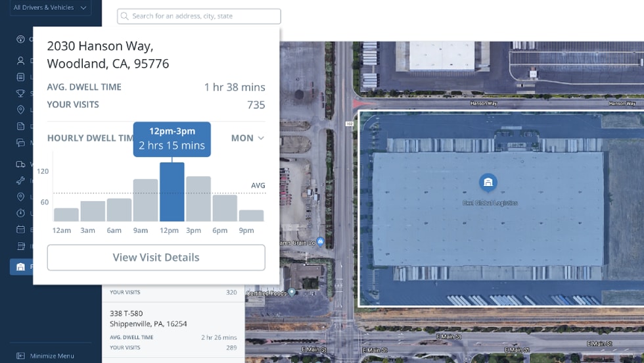Image resolution: width=644 pixels, height=363 pixels.
Task: Open the trophy icon in the sidebar
Action: [20, 93]
